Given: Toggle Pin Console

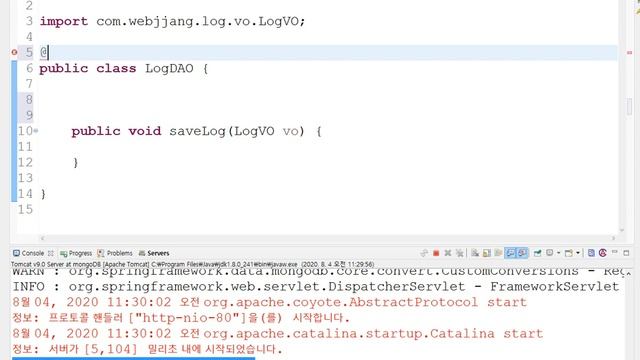Looking at the screenshot, I should pos(538,253).
